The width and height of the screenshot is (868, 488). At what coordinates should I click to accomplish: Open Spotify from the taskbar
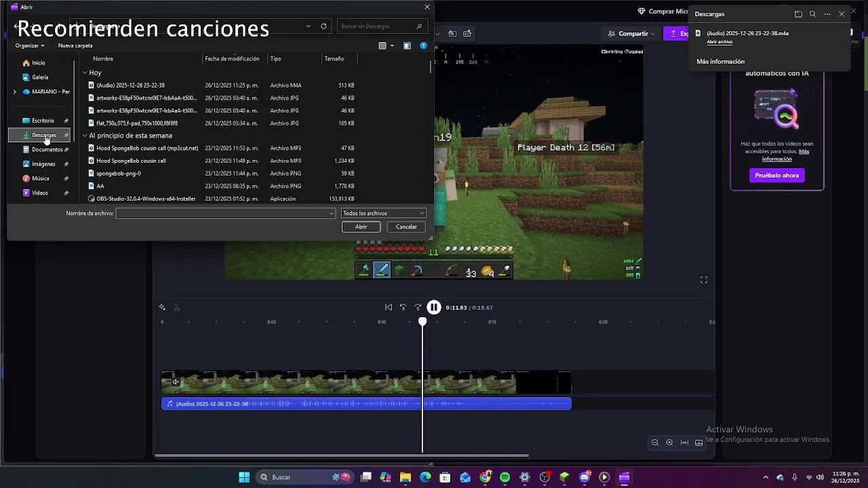pos(505,477)
